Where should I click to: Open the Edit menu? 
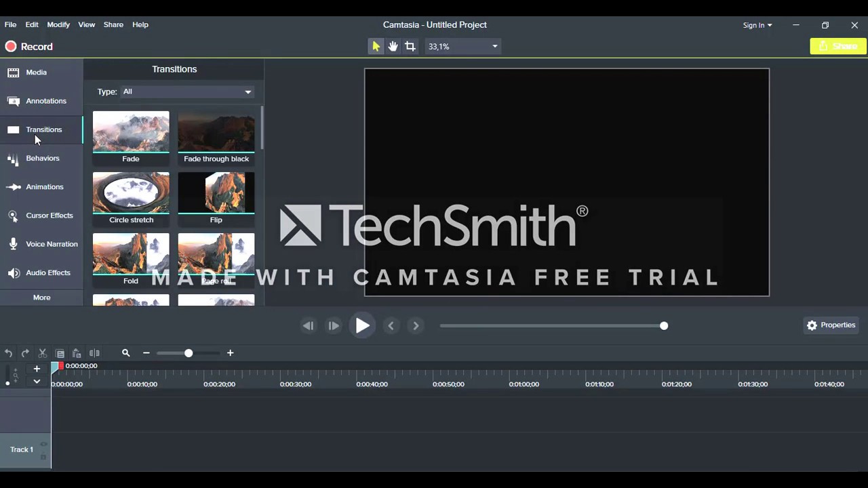click(32, 24)
